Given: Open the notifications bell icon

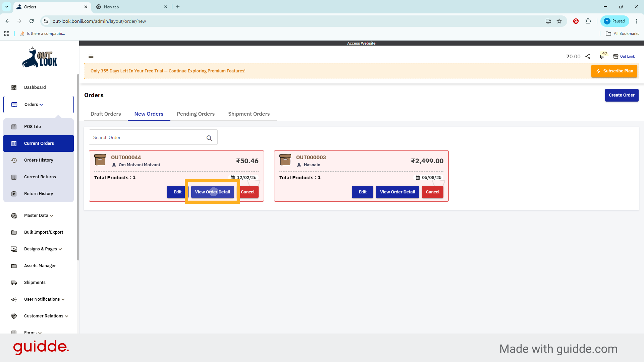Looking at the screenshot, I should 602,57.
